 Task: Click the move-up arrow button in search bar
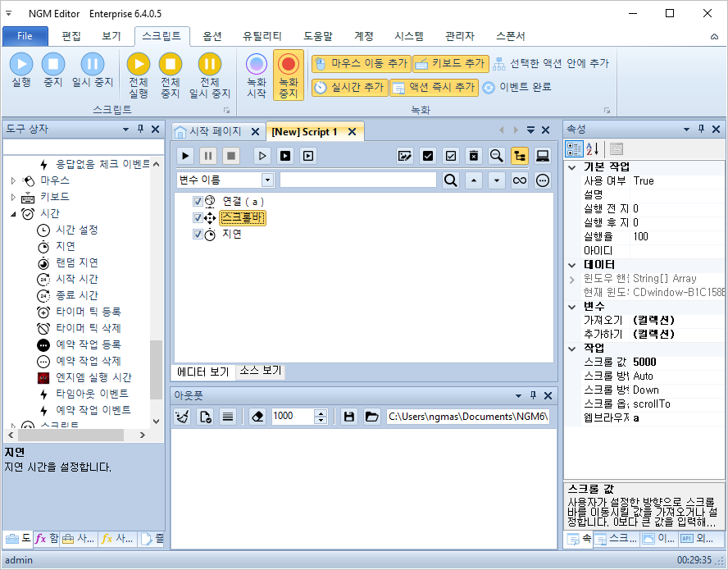click(474, 180)
